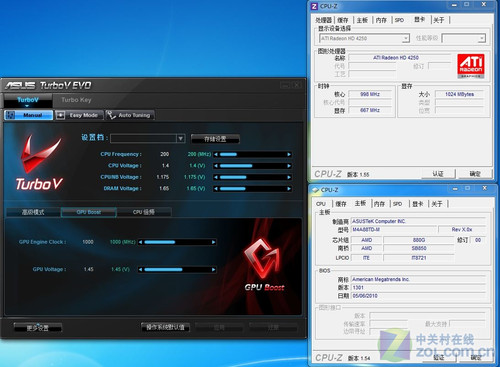Click the CPU Frequency slider track

tap(252, 154)
